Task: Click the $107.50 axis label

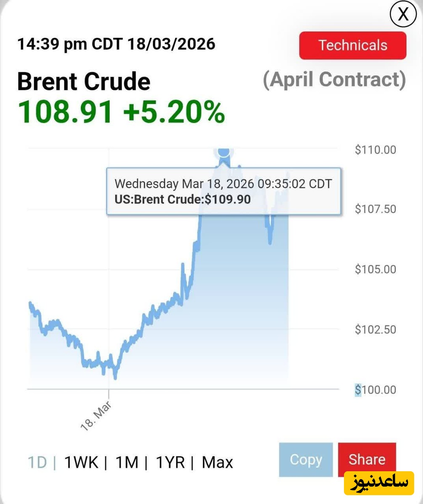Action: (x=375, y=209)
